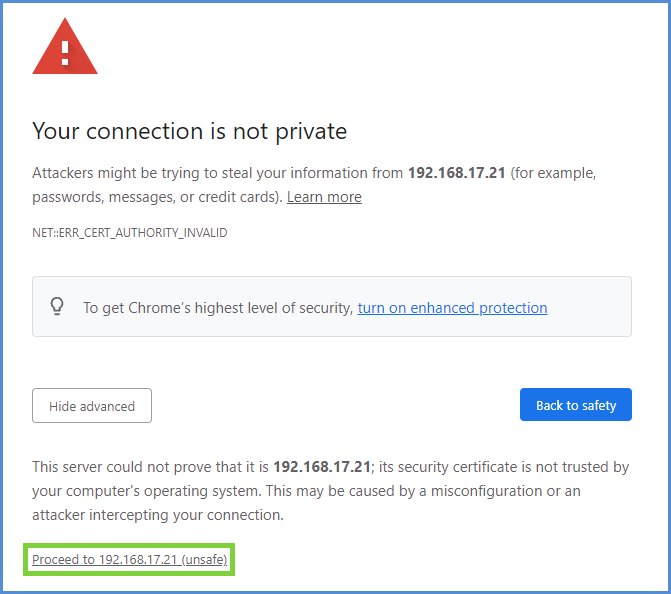This screenshot has width=671, height=594.
Task: Proceed to 192.168.17.21 (unsafe) link
Action: coord(130,560)
